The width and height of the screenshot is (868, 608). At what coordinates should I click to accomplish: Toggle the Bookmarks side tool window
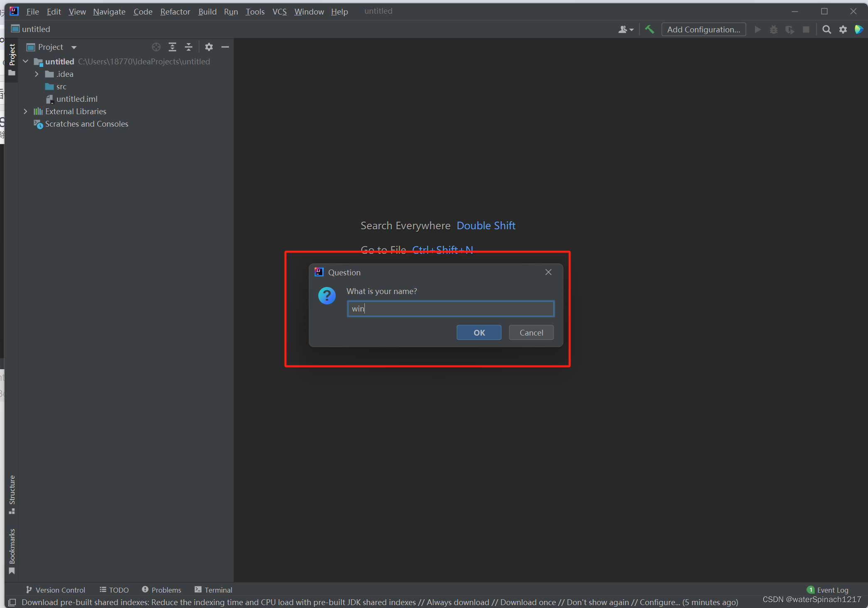click(12, 551)
